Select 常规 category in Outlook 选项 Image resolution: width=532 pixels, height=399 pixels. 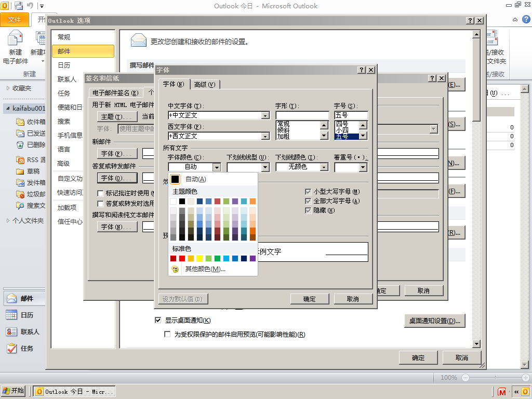tap(83, 37)
